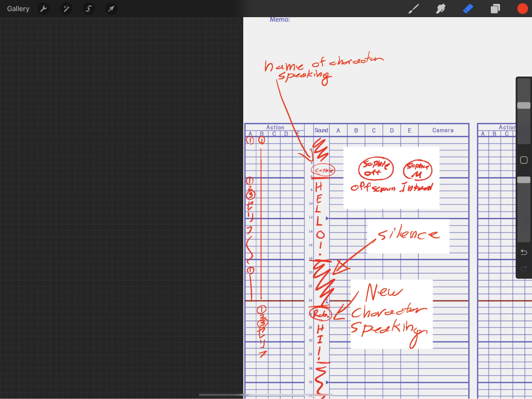Click the circled Sophie name annotation
Image resolution: width=532 pixels, height=399 pixels.
(x=323, y=170)
